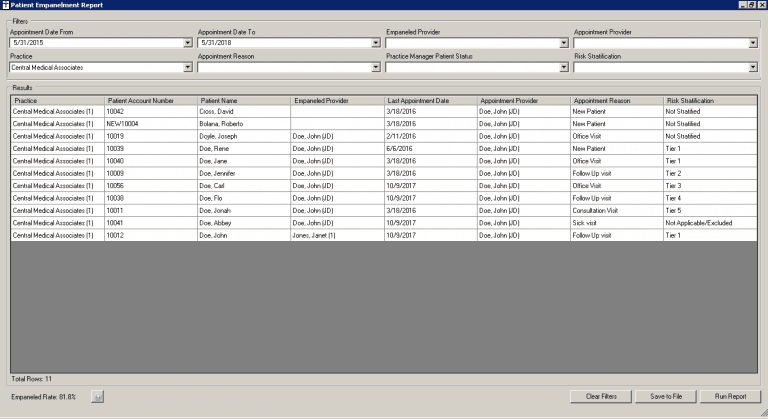This screenshot has height=419, width=768.
Task: Open the Appointment Date From dropdown
Action: coord(188,43)
